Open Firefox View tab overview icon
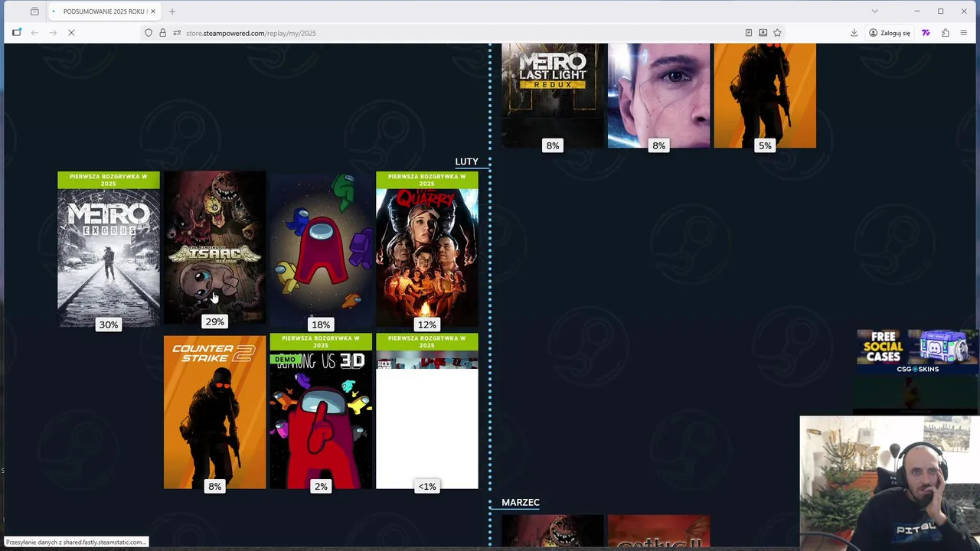 pyautogui.click(x=34, y=11)
